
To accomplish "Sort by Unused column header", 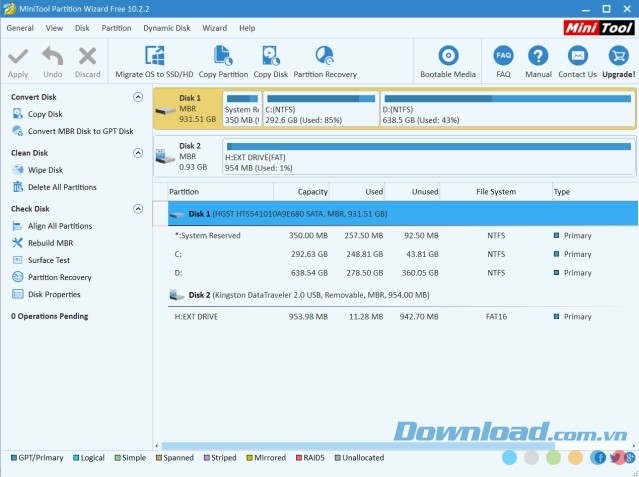I will pos(412,192).
